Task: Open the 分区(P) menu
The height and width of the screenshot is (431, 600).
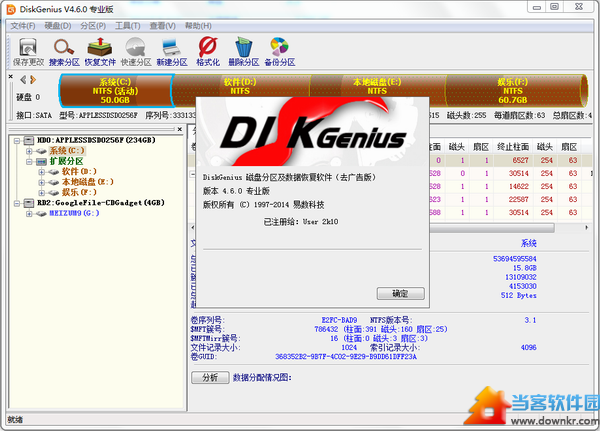Action: point(93,26)
